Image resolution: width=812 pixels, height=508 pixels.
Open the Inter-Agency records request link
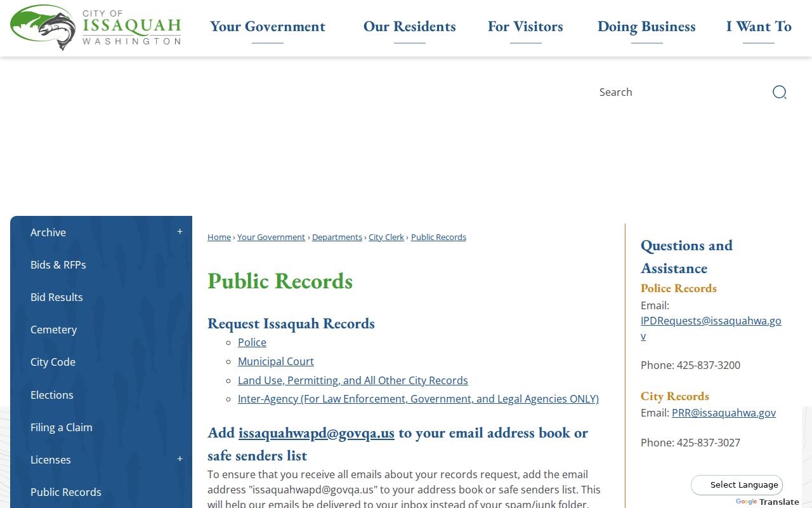click(418, 399)
